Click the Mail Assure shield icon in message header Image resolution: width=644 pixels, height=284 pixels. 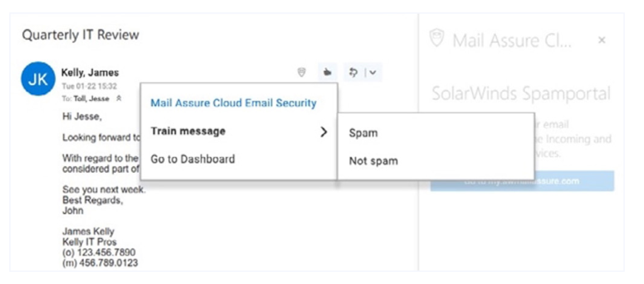tap(302, 72)
